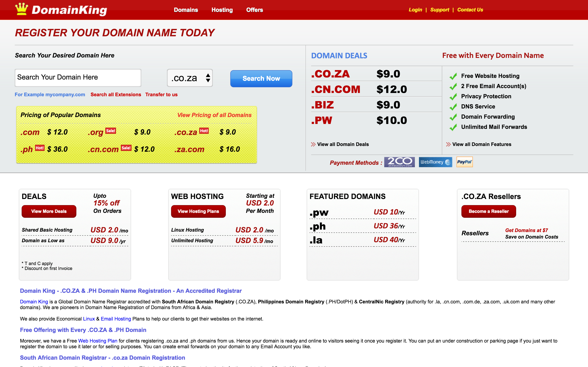The image size is (588, 367).
Task: Click arrow icon beside View all Domain Deals
Action: pos(313,144)
